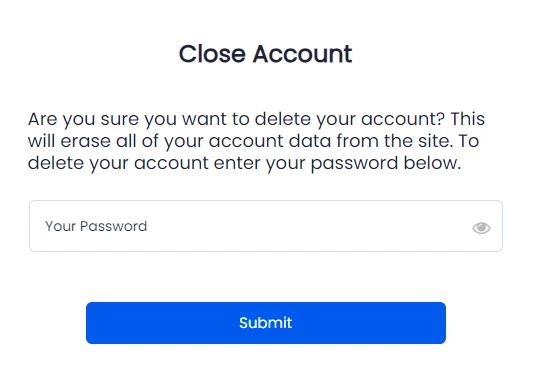The height and width of the screenshot is (385, 535).
Task: Select the word "password" in the description
Action: click(x=354, y=164)
